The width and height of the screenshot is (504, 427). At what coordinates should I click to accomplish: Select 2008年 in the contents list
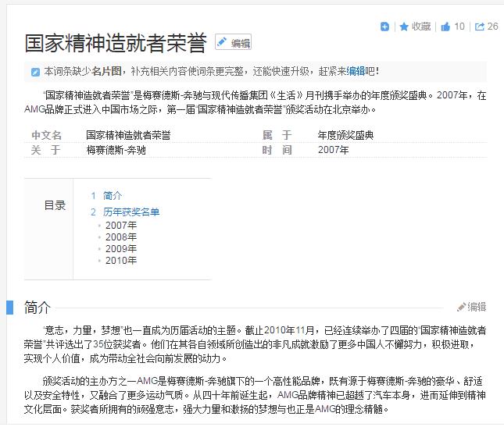point(121,237)
